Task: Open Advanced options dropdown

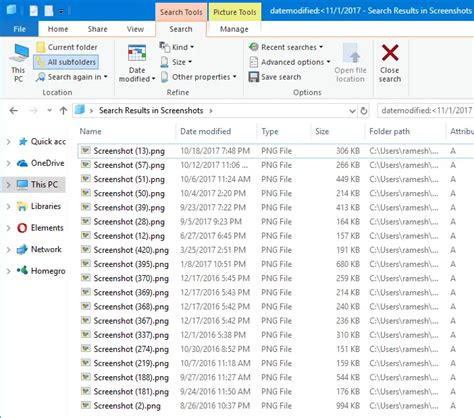Action: (290, 62)
